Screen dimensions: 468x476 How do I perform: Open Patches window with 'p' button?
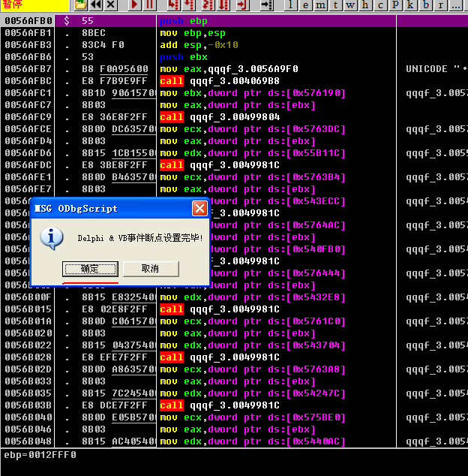click(395, 5)
